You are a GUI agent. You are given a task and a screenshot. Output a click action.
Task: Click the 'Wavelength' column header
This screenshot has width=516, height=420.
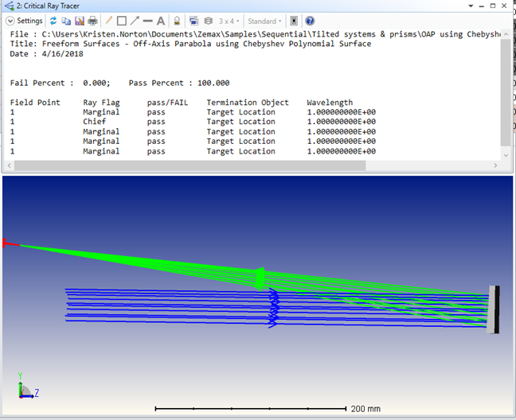click(330, 103)
